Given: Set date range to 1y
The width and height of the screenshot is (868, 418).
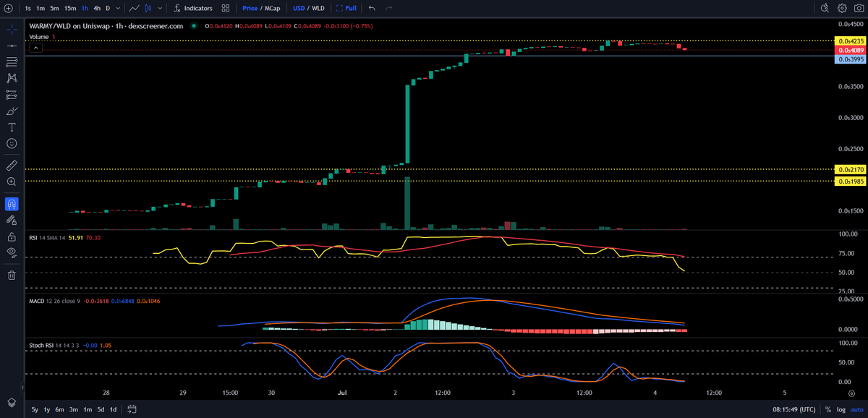Looking at the screenshot, I should pos(48,409).
